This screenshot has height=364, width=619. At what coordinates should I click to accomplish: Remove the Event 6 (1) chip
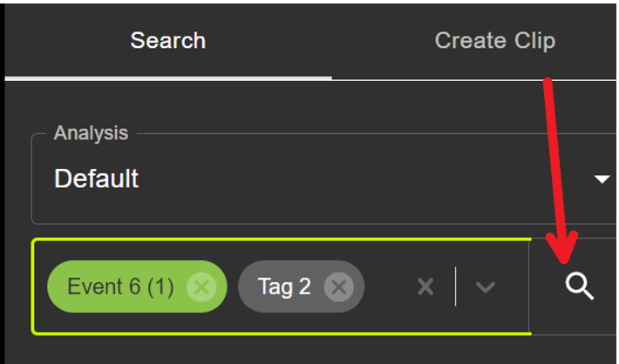(x=201, y=286)
